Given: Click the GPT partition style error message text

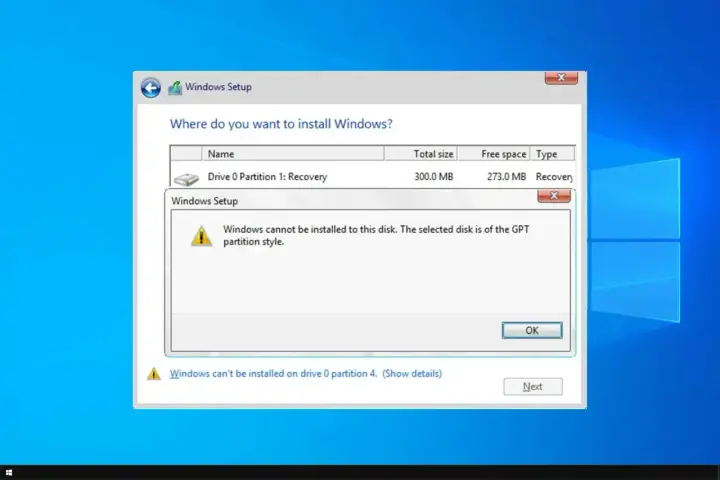Looking at the screenshot, I should [x=376, y=235].
